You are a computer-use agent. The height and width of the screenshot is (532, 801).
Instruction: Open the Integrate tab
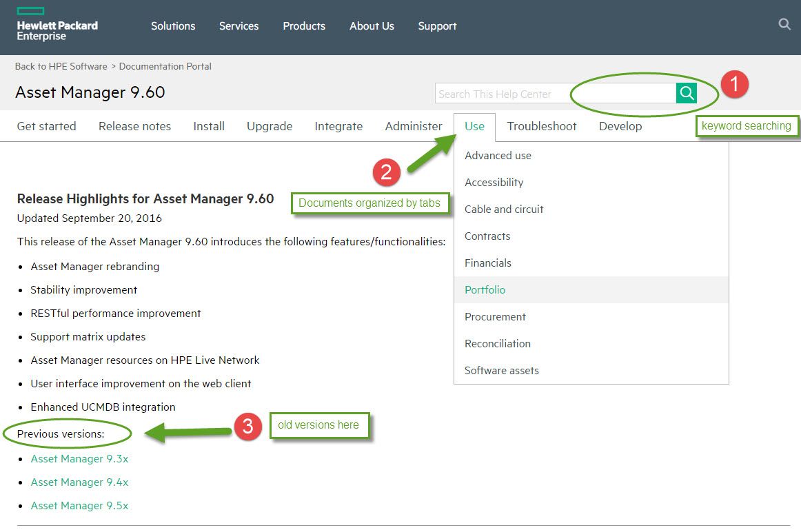[x=338, y=127]
